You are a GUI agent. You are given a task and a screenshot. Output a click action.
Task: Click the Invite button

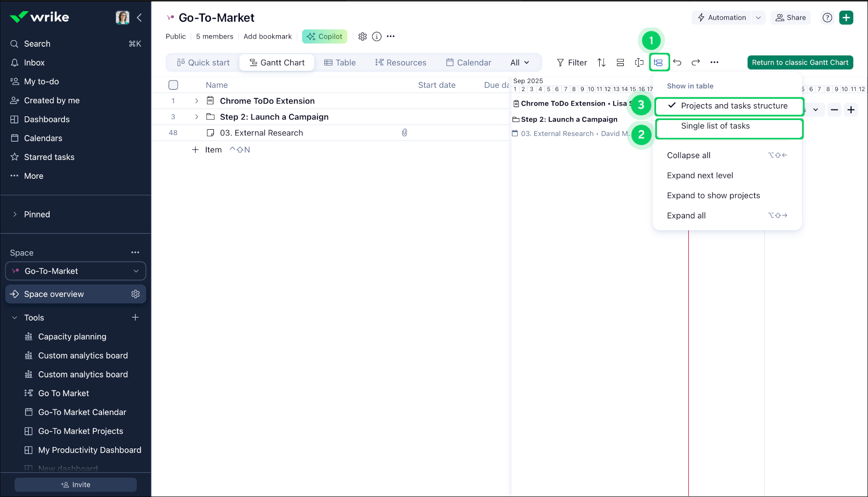point(76,484)
